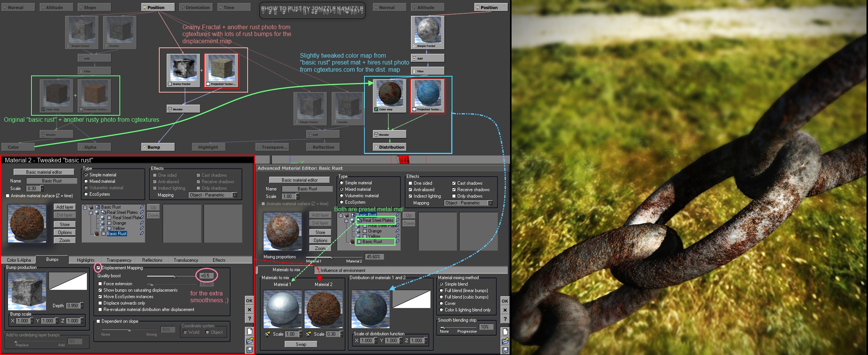
Task: Click Basic material editor button in Material 2 panel
Action: coord(44,172)
